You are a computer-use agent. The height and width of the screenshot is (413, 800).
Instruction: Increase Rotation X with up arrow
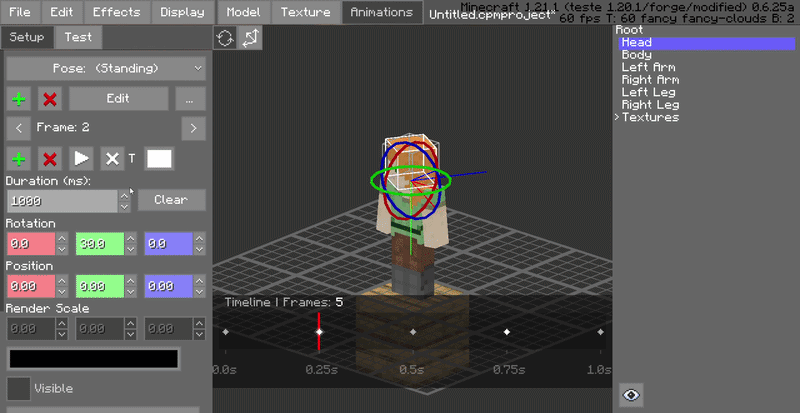pyautogui.click(x=62, y=238)
